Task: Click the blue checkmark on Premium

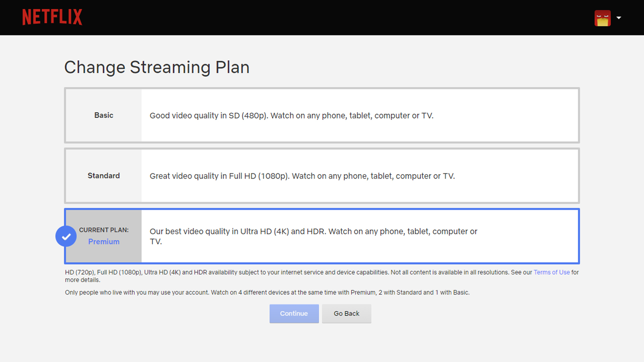Action: pyautogui.click(x=66, y=237)
